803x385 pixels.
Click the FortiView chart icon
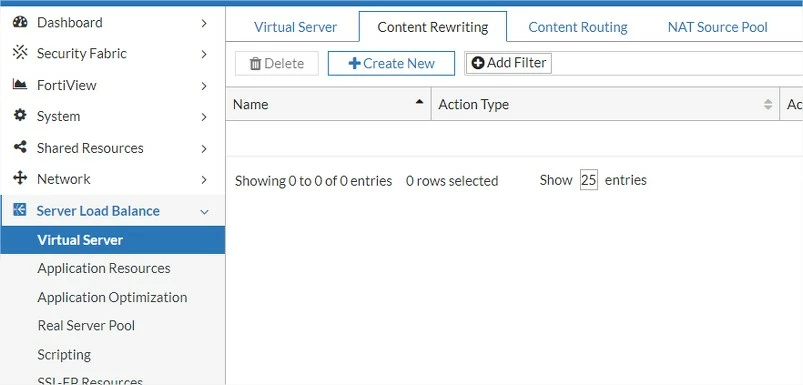[20, 84]
